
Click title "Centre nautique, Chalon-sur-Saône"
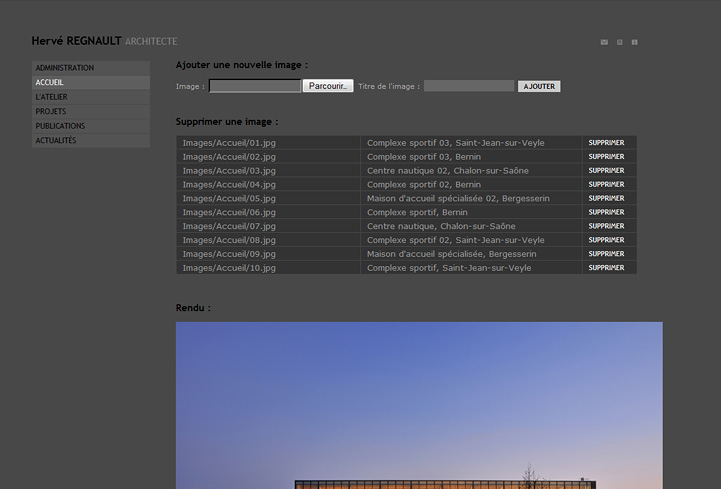pos(441,226)
